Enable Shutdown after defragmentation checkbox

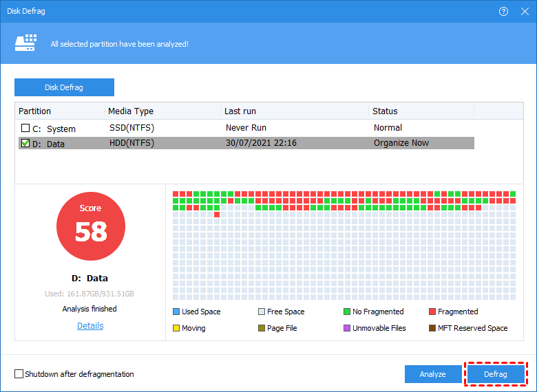[19, 374]
